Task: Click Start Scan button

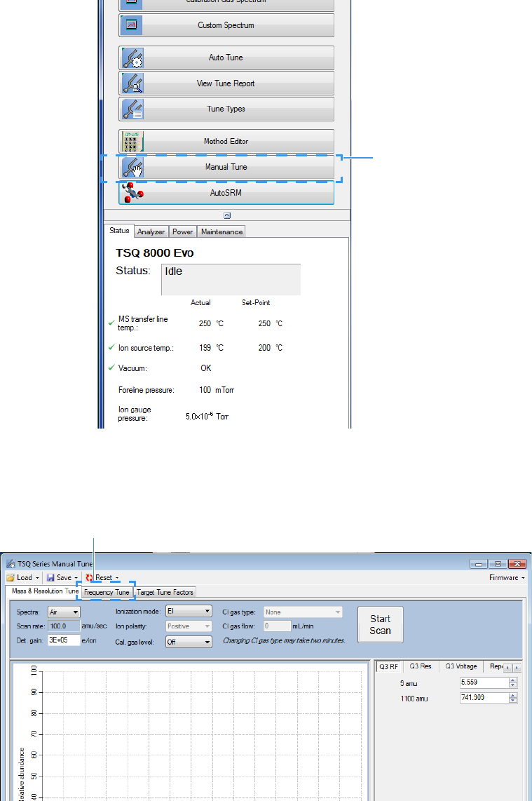Action: (x=381, y=625)
